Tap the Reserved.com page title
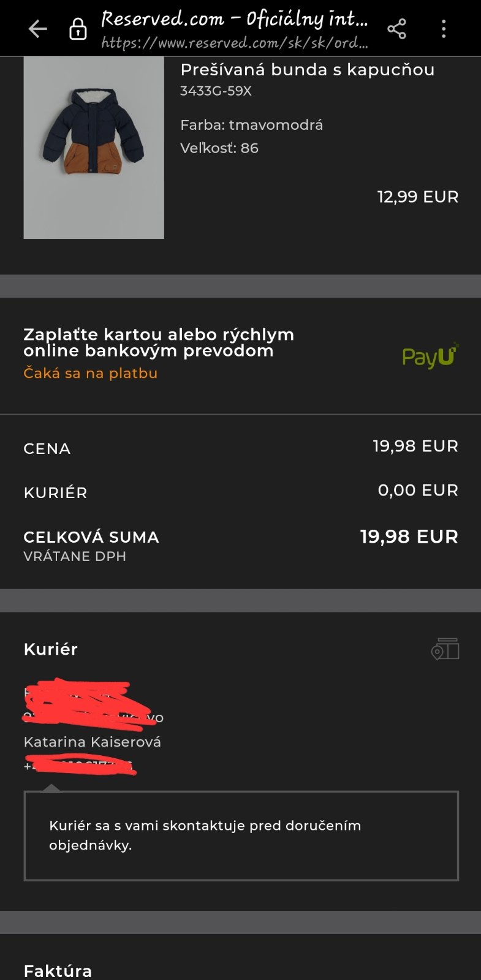Screen dimensions: 481x980 [234, 18]
